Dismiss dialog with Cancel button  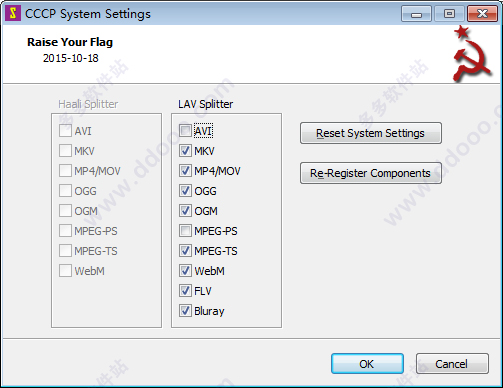click(x=452, y=364)
